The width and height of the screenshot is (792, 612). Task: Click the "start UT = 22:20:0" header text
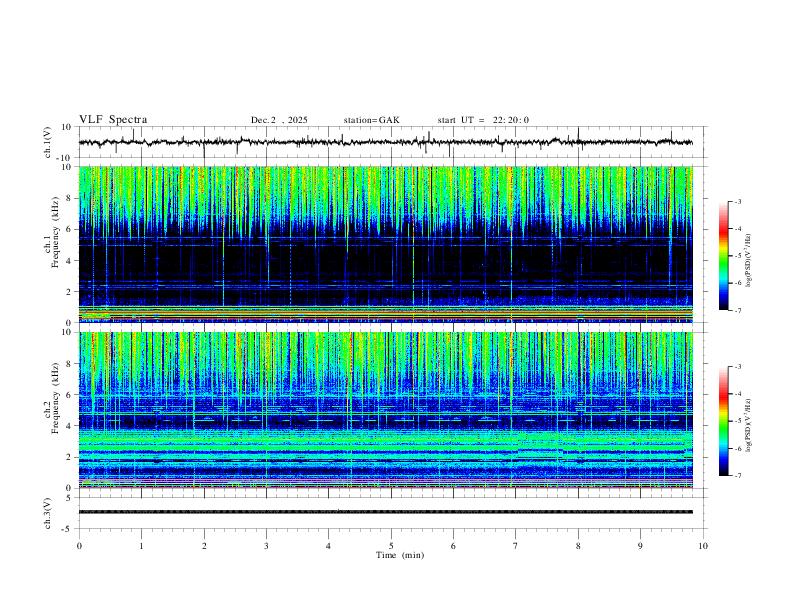click(x=483, y=120)
